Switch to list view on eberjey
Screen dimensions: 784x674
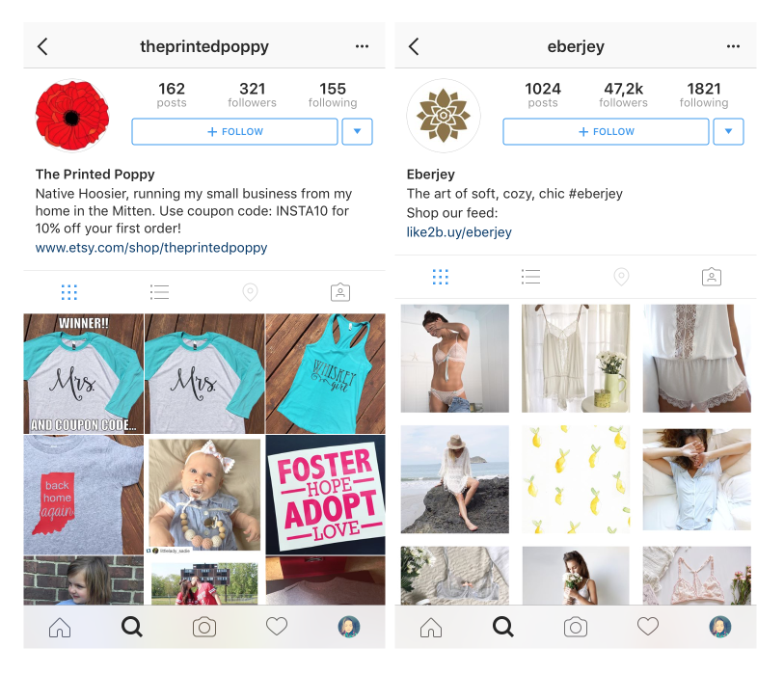pyautogui.click(x=530, y=277)
